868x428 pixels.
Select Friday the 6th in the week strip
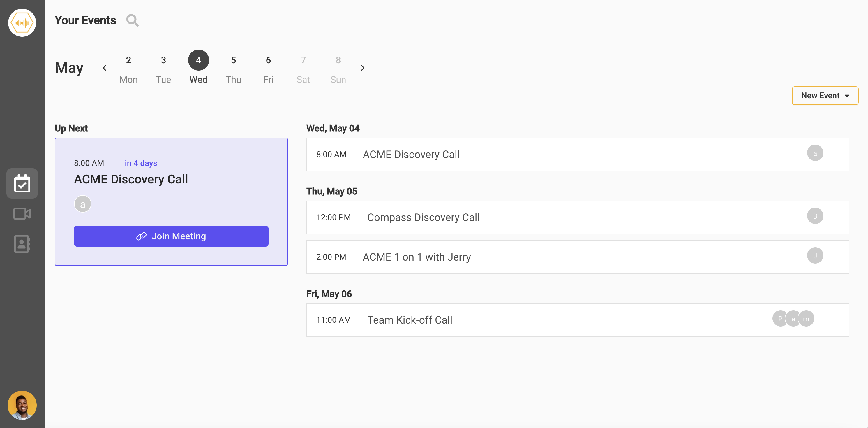[x=268, y=69]
